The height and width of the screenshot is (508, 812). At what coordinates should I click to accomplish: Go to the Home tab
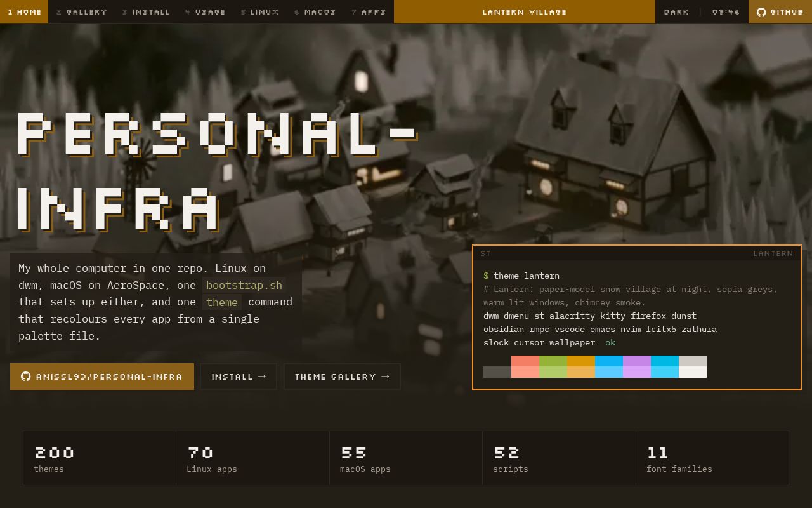(x=24, y=11)
